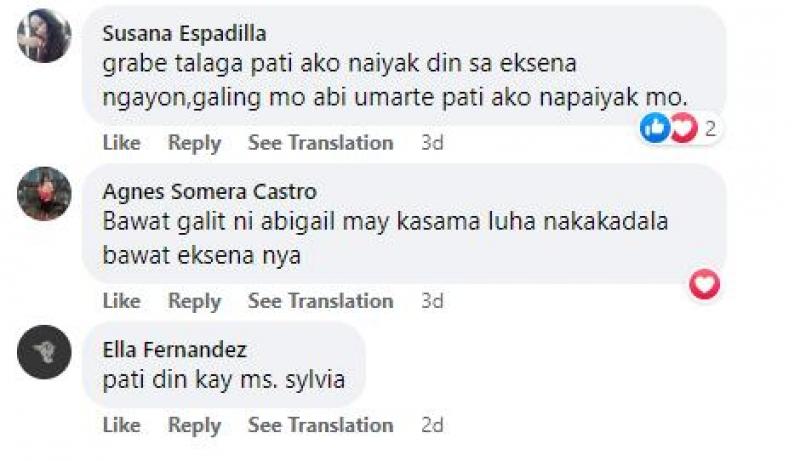Open Agnes Somera Castro's profile picture
The image size is (800, 461).
(x=44, y=193)
